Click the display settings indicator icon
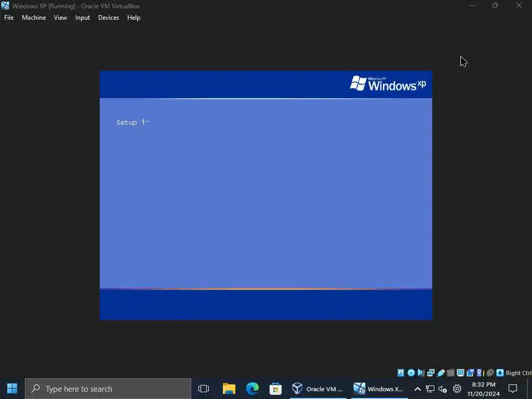532x399 pixels. tap(460, 373)
